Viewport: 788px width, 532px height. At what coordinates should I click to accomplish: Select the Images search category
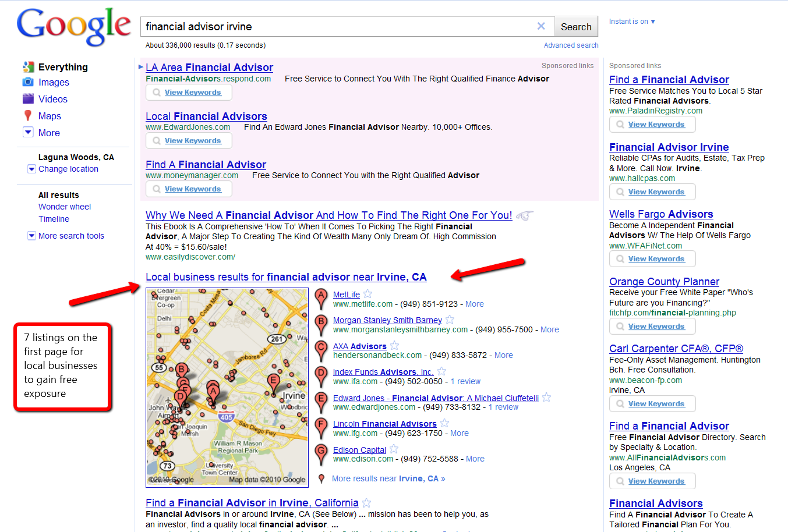point(54,83)
